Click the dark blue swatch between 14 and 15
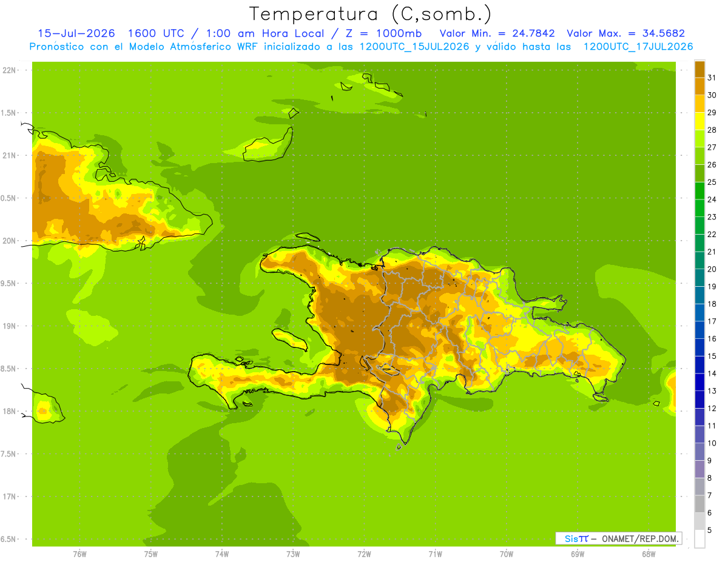The width and height of the screenshot is (728, 562). click(x=699, y=364)
